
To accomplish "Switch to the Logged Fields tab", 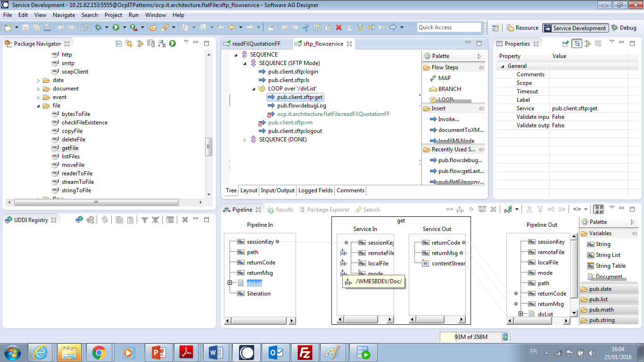I will (x=315, y=190).
